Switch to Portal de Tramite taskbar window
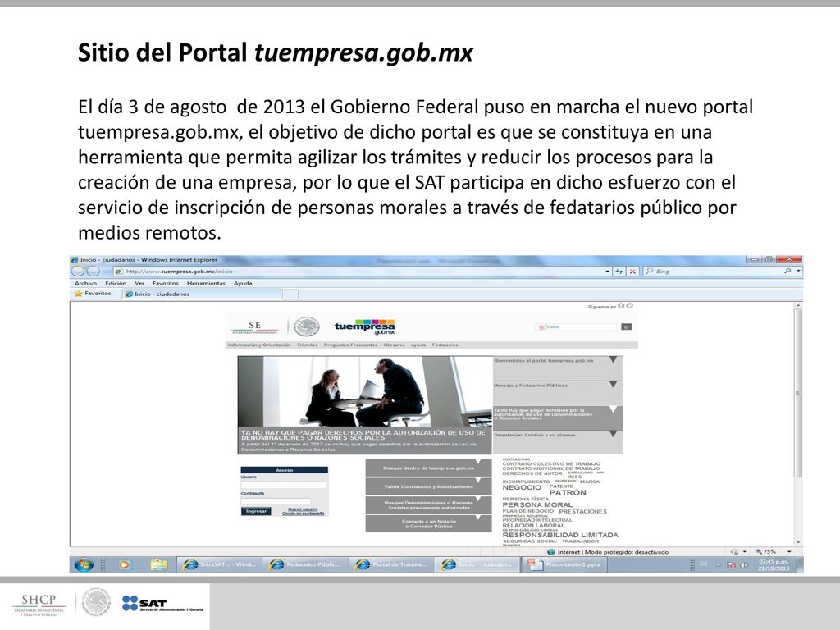The height and width of the screenshot is (630, 840). pos(393,564)
